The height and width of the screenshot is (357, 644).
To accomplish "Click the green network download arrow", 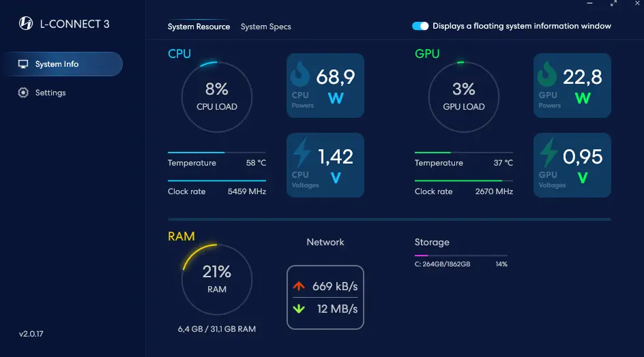I will tap(299, 309).
